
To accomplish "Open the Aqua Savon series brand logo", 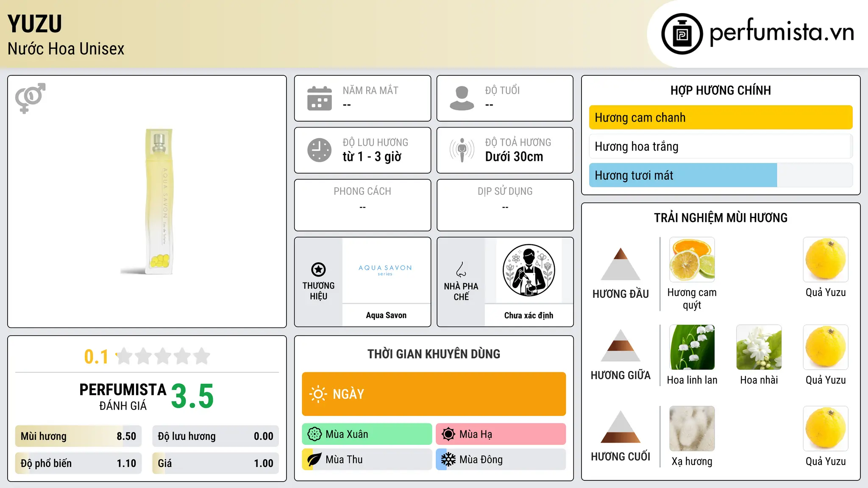I will point(385,270).
